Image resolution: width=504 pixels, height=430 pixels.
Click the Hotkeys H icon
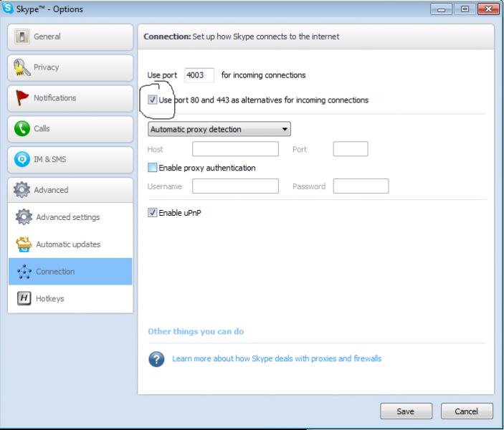pos(24,299)
